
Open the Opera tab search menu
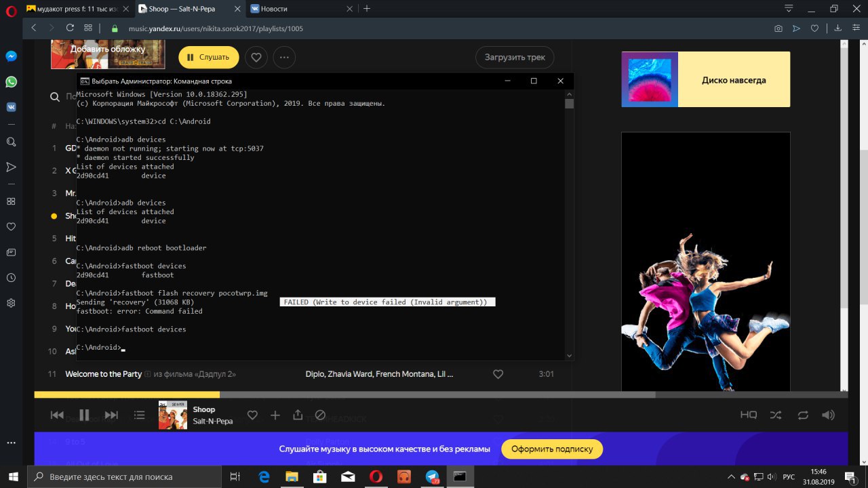click(x=789, y=9)
